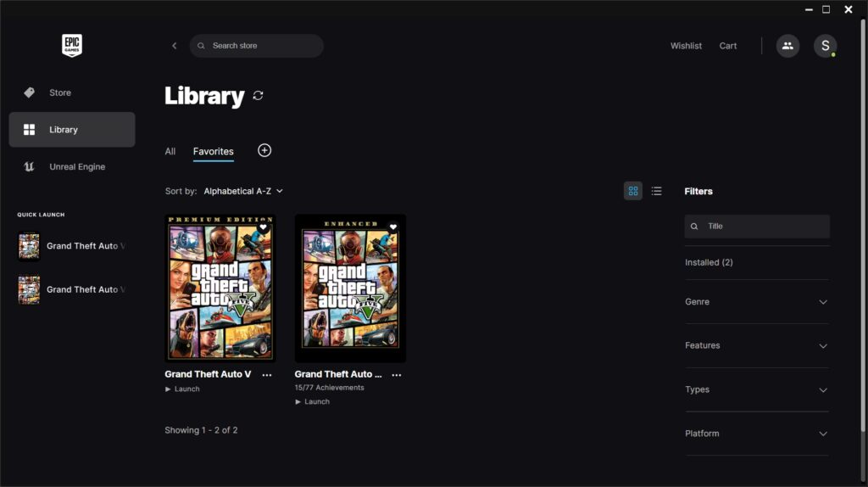Click the Unreal Engine logo icon
Screen dimensions: 868x487
pyautogui.click(x=30, y=167)
